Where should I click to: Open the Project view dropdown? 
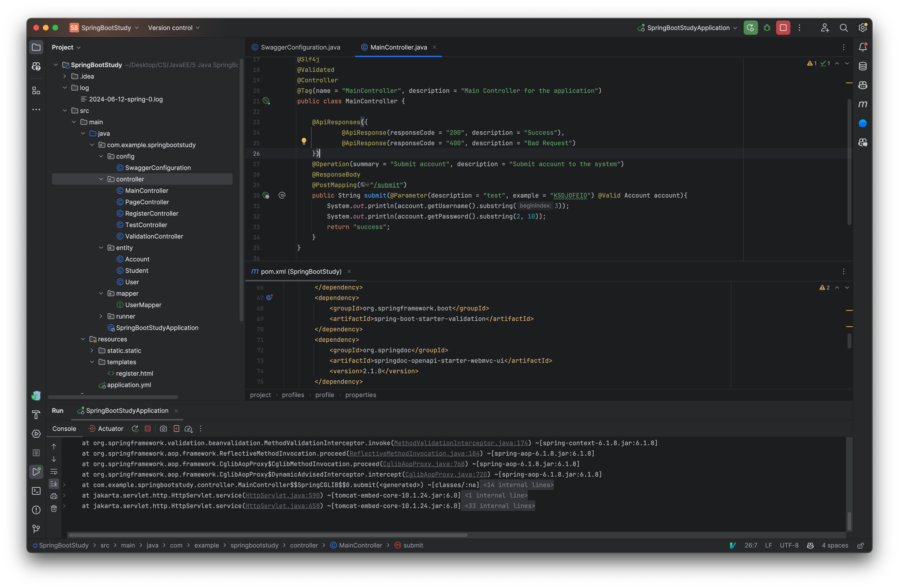tap(66, 47)
